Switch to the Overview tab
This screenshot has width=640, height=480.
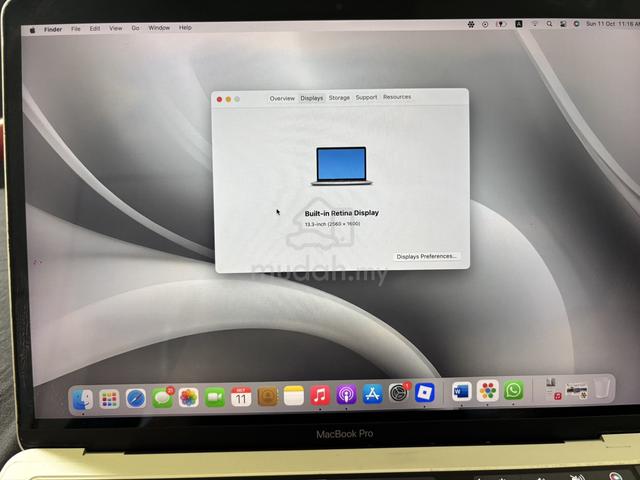point(282,98)
